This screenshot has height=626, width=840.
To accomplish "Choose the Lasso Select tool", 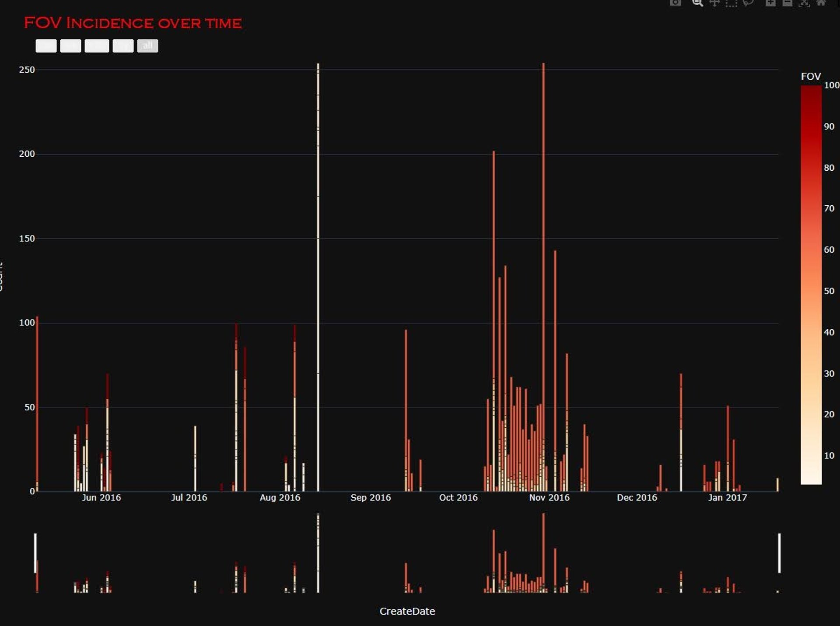I will click(x=748, y=3).
